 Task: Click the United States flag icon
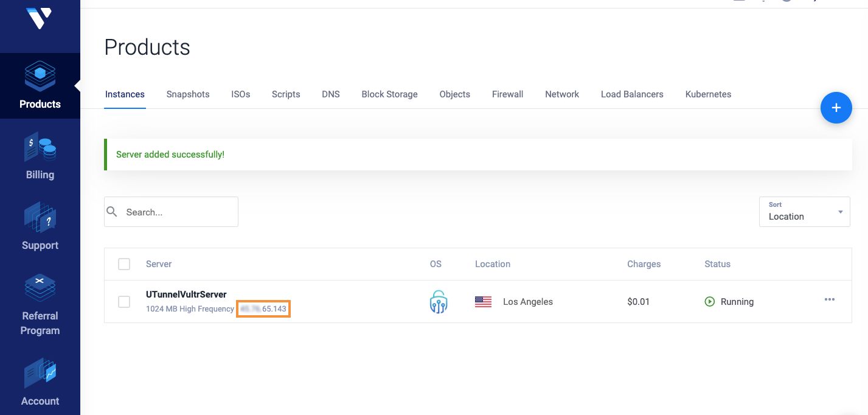tap(483, 302)
